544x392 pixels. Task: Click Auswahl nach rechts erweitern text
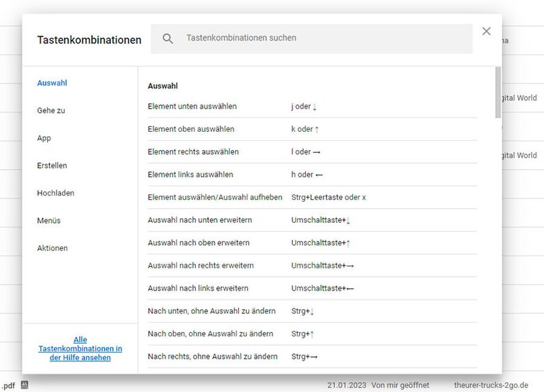(x=201, y=266)
